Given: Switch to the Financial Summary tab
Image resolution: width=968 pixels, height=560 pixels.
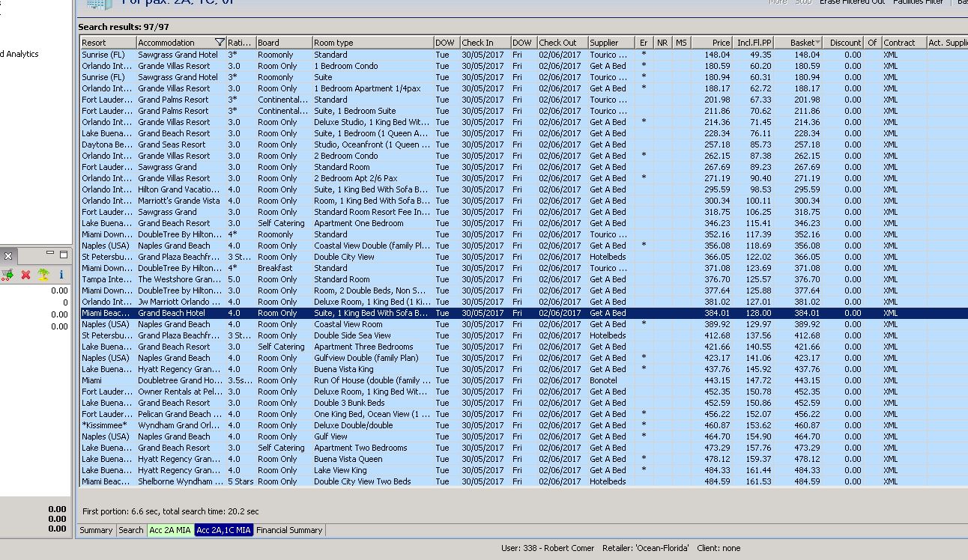Looking at the screenshot, I should [289, 530].
